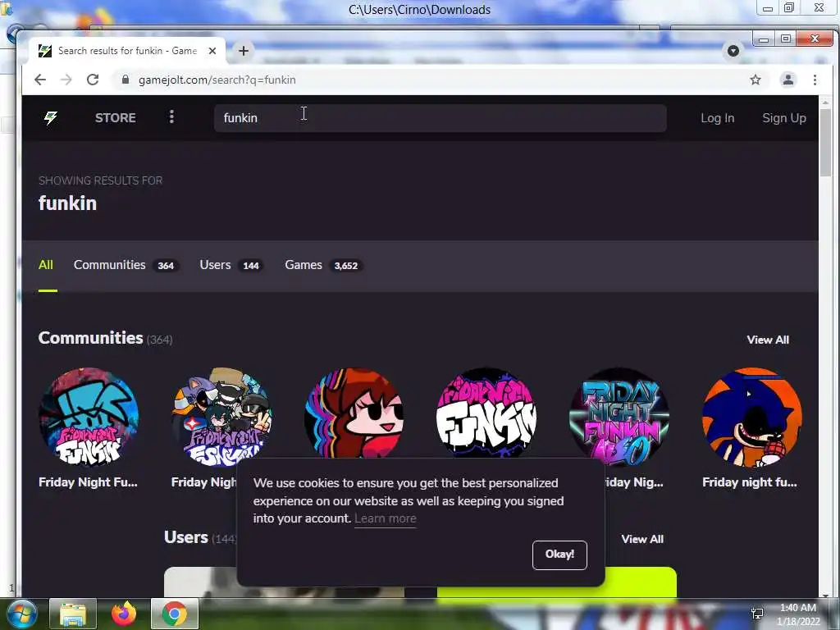The image size is (840, 630).
Task: Open the Game Jolt lightning logo home
Action: [50, 118]
